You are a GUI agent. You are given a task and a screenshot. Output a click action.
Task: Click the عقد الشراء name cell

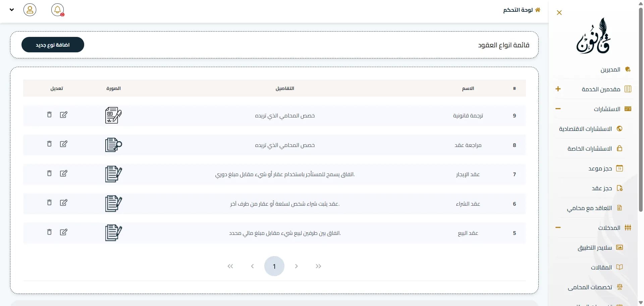pyautogui.click(x=468, y=204)
